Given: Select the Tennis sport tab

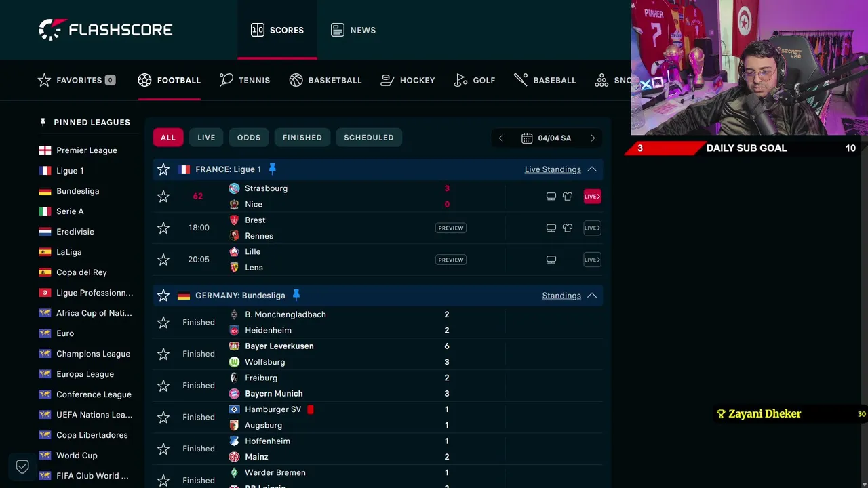Looking at the screenshot, I should click(245, 80).
